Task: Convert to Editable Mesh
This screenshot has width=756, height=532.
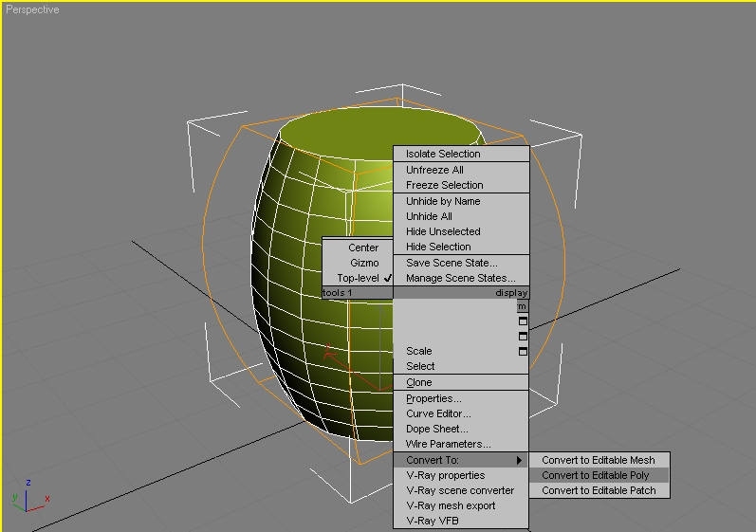Action: (599, 460)
